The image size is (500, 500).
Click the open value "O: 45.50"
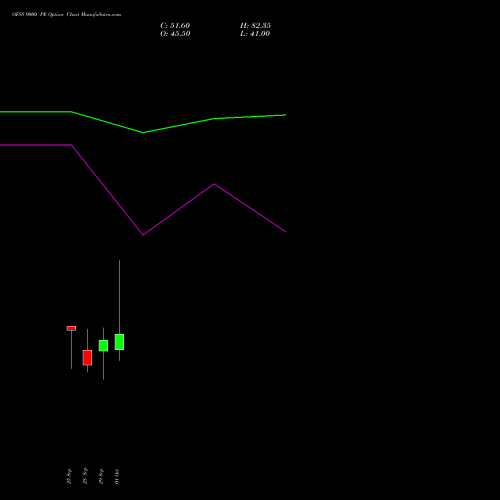click(x=175, y=34)
